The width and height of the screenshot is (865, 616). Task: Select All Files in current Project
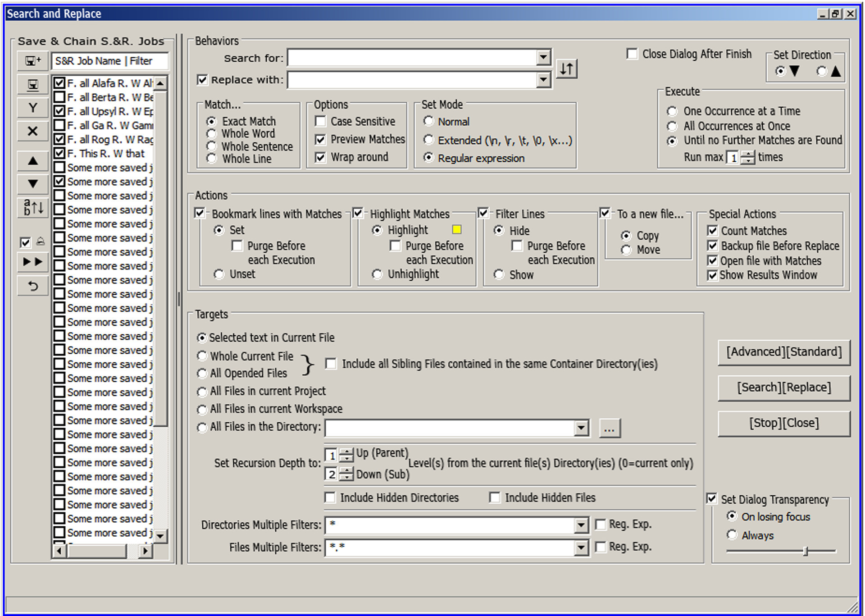(x=202, y=392)
